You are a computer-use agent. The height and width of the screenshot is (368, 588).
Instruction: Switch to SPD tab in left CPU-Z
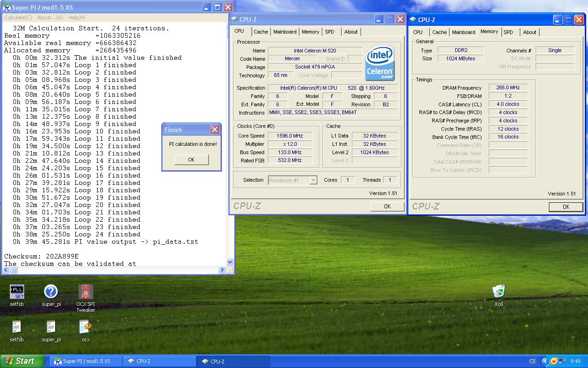(x=329, y=32)
